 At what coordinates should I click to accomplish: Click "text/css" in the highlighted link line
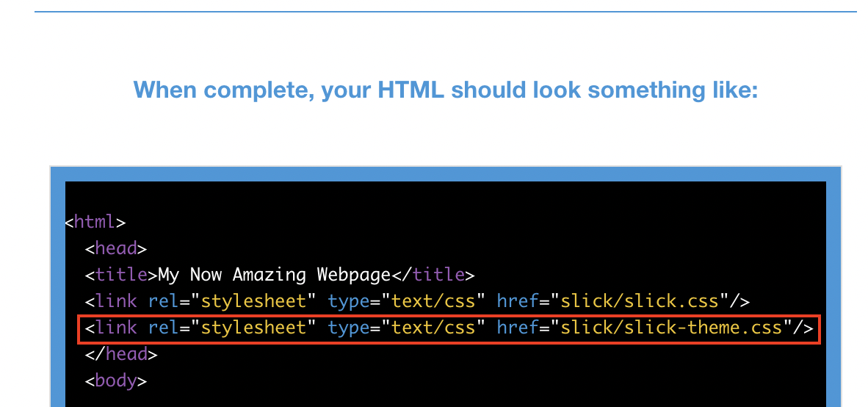coord(433,328)
